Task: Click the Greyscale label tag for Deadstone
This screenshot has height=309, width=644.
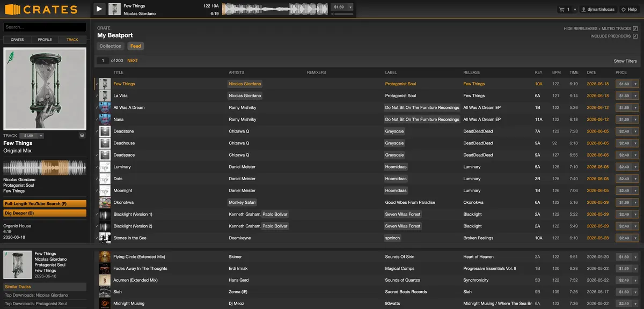Action: [394, 131]
